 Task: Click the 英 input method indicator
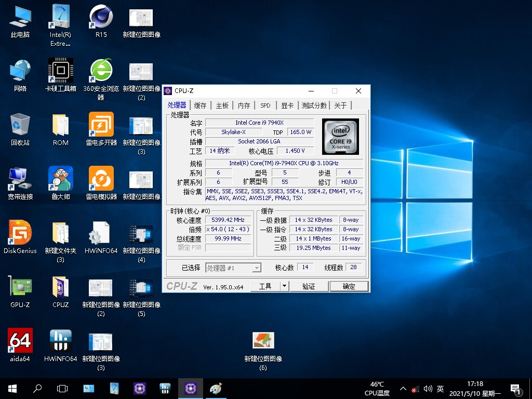pyautogui.click(x=441, y=389)
